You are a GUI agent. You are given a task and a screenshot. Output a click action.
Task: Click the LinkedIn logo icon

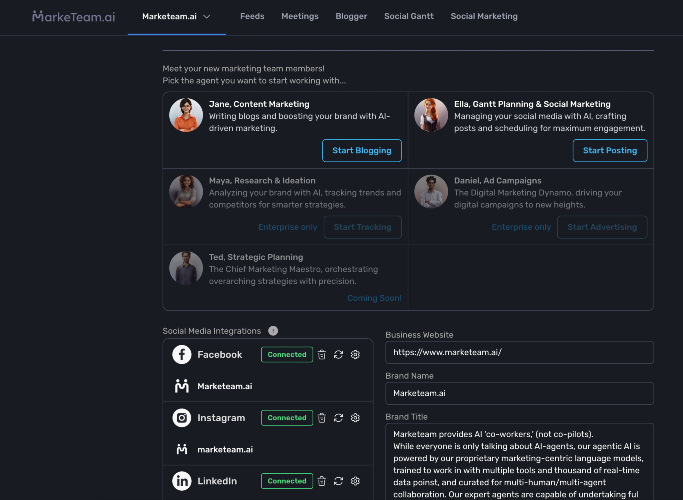tap(182, 481)
